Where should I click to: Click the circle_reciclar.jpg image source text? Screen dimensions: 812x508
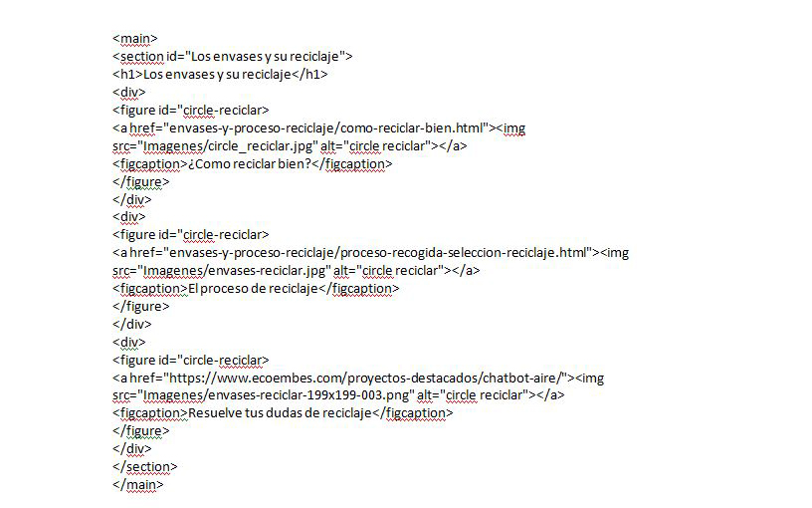228,146
